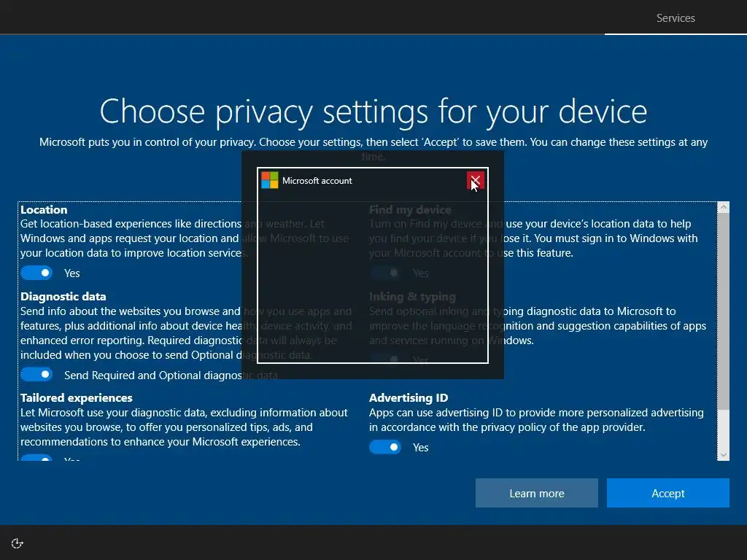The width and height of the screenshot is (747, 560).
Task: Click the Location heading
Action: pyautogui.click(x=44, y=209)
